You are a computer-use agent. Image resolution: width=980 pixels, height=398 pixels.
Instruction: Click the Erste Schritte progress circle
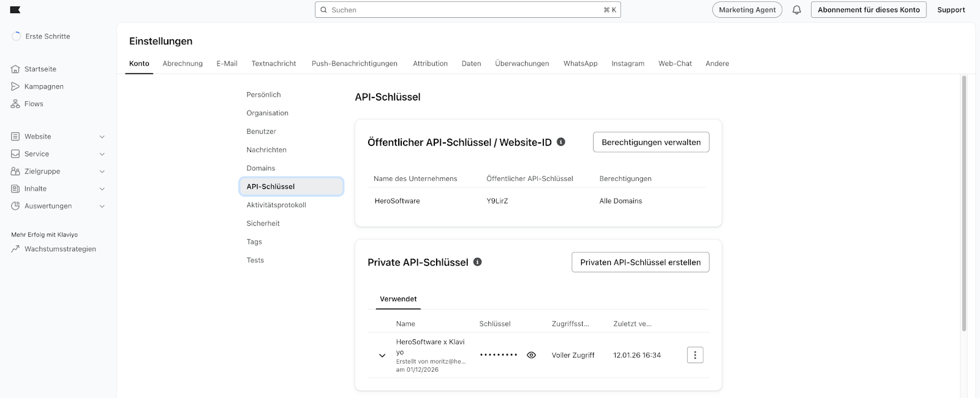[x=17, y=36]
